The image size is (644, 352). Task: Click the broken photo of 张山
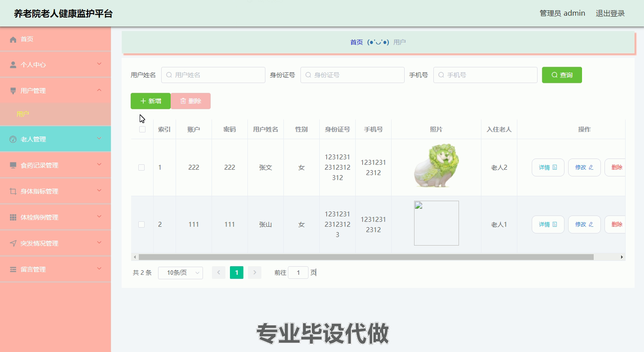pos(437,223)
